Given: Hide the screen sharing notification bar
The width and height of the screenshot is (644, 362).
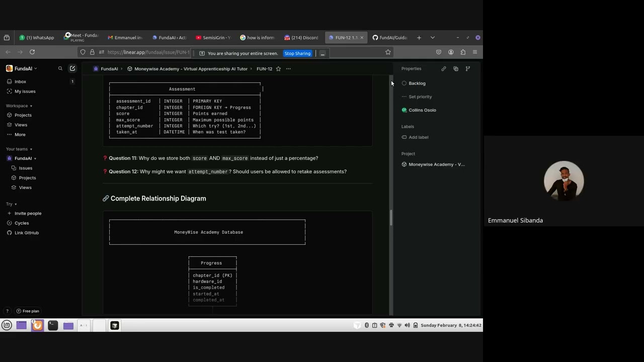Looking at the screenshot, I should point(323,53).
